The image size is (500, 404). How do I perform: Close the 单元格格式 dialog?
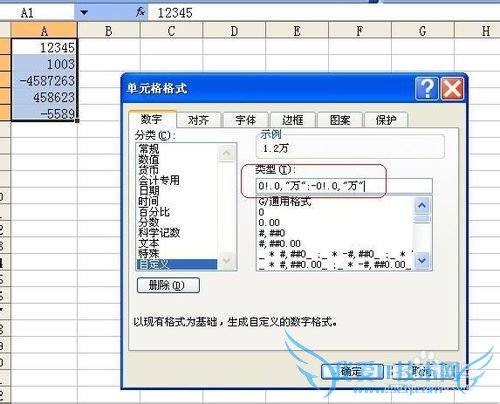coord(452,88)
